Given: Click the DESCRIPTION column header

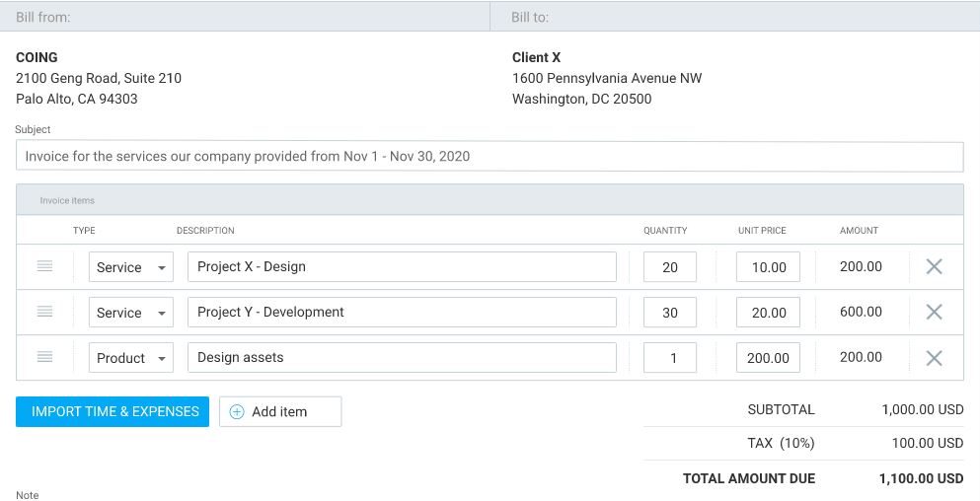Looking at the screenshot, I should tap(205, 231).
